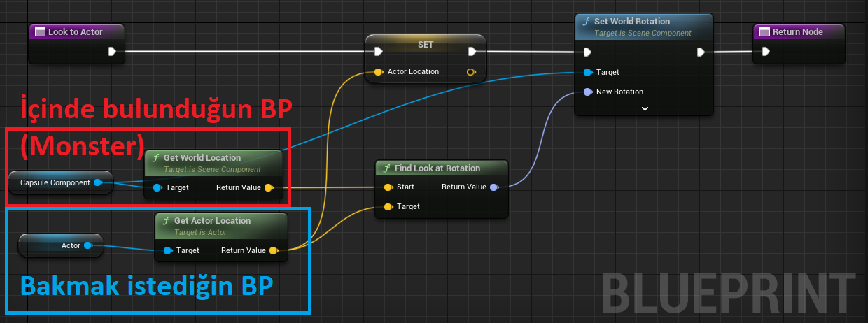Click Set World Rotation exec output pin
This screenshot has width=868, height=323.
tap(701, 52)
